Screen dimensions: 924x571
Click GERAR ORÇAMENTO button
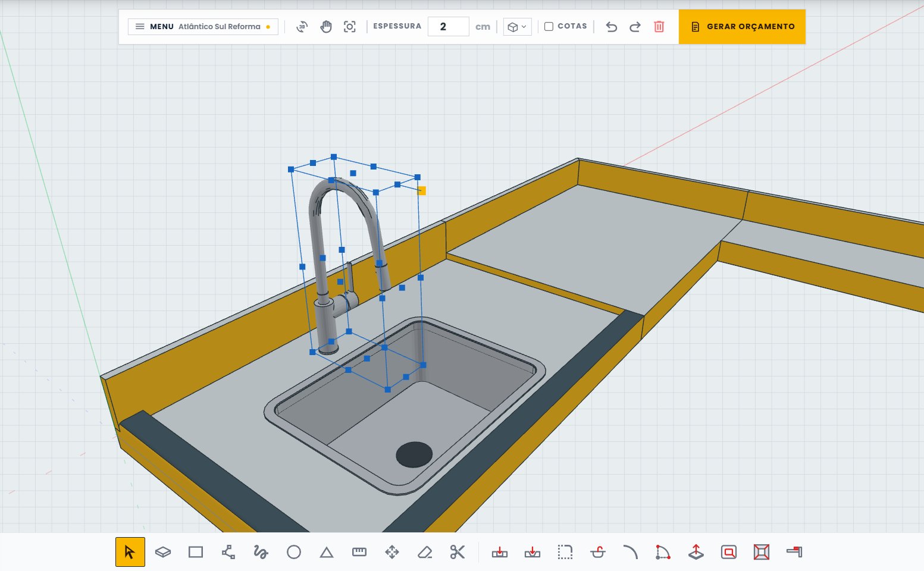[x=742, y=27]
